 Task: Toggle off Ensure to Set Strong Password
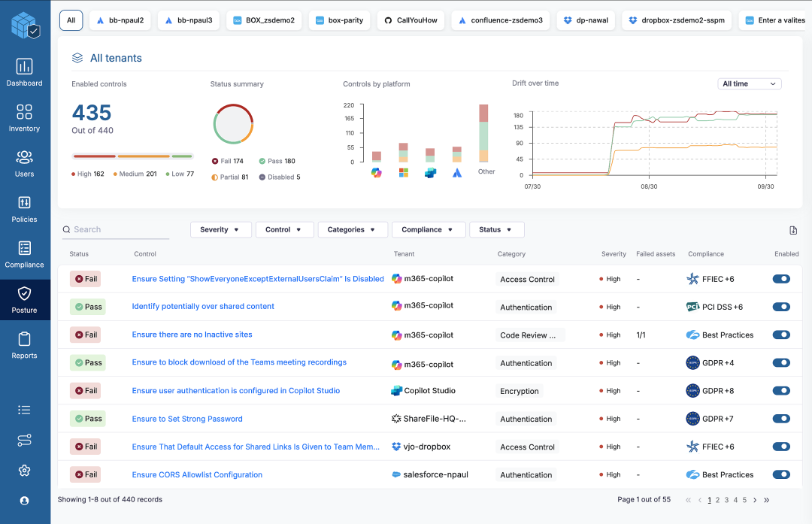[x=781, y=419]
